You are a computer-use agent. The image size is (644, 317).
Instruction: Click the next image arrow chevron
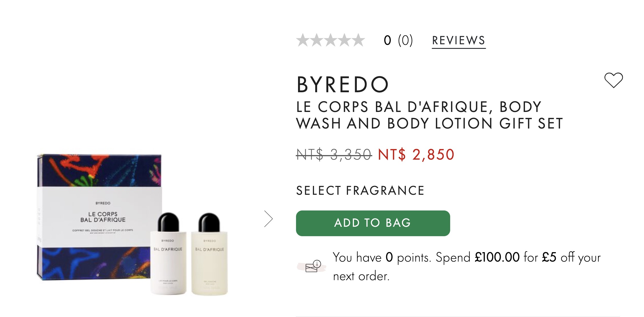[x=268, y=219]
